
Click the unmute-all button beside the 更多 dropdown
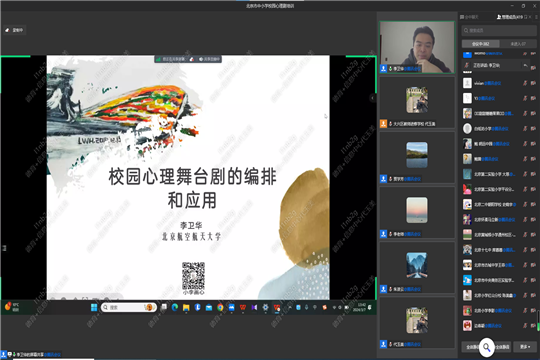(502, 347)
